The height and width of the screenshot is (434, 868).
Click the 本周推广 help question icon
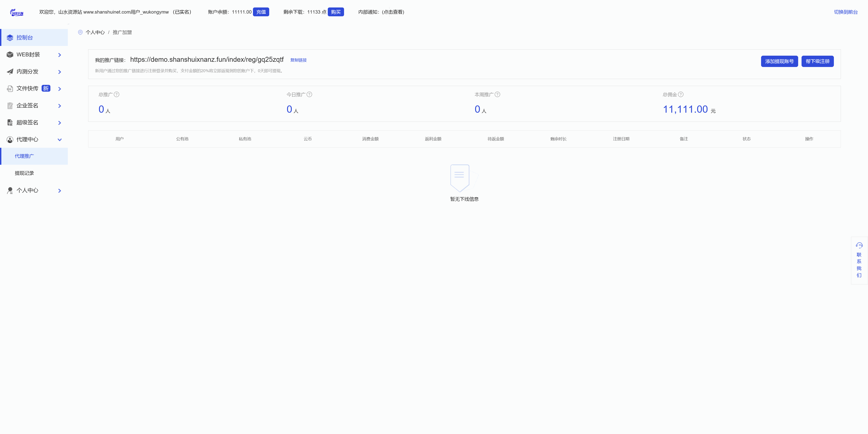[x=497, y=94]
